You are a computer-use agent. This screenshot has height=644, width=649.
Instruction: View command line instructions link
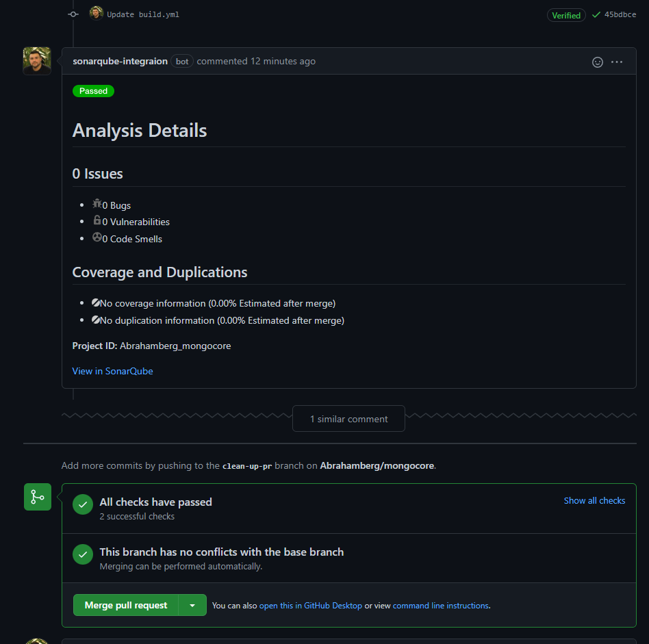[440, 606]
